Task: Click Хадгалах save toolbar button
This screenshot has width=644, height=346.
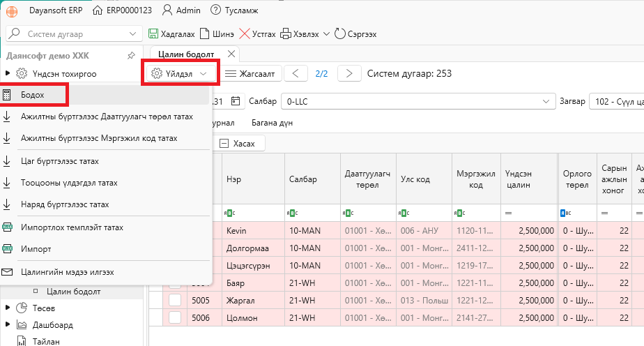Action: 171,33
